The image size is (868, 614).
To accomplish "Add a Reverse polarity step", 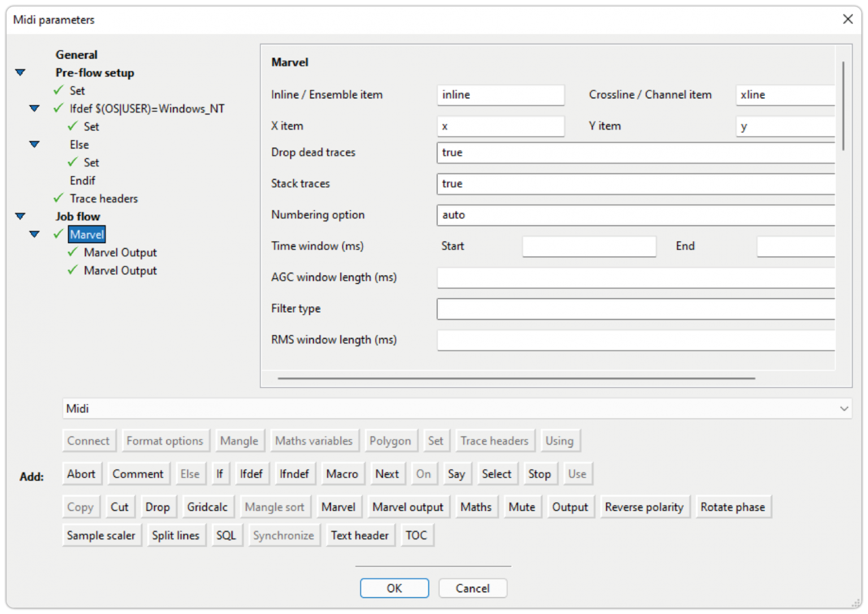I will coord(645,507).
